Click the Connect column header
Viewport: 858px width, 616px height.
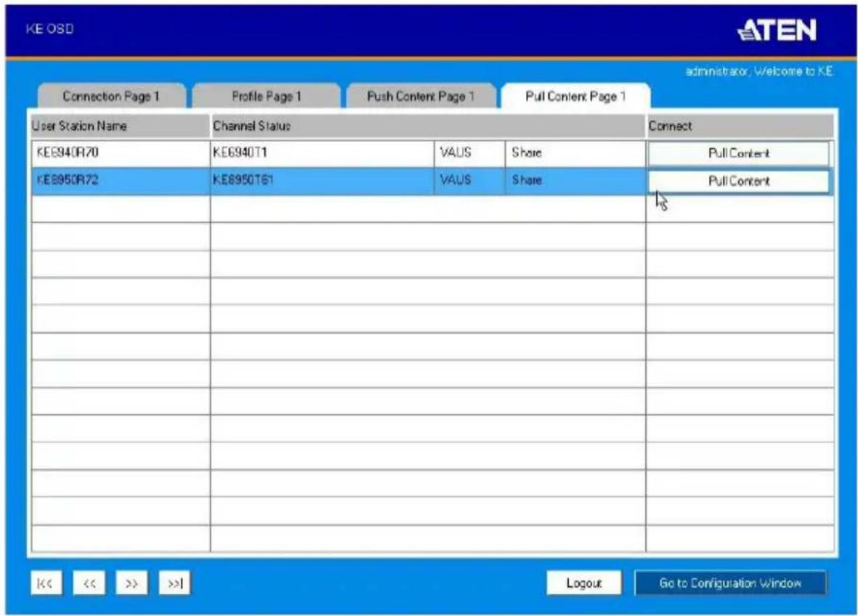coord(740,126)
